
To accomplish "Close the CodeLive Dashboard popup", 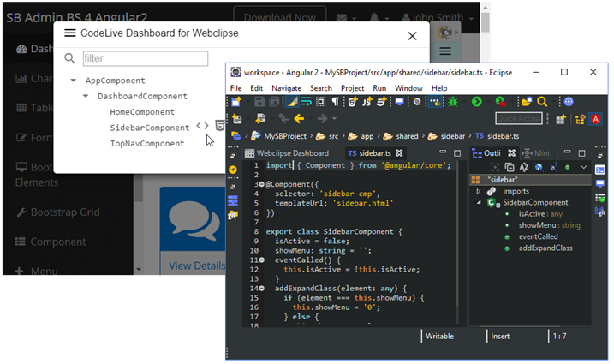I will (x=412, y=35).
